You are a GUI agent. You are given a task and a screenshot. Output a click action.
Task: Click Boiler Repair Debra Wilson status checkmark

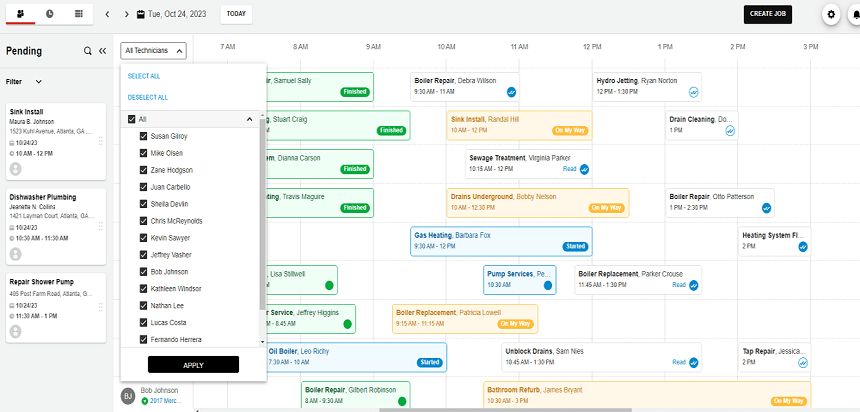coord(511,92)
